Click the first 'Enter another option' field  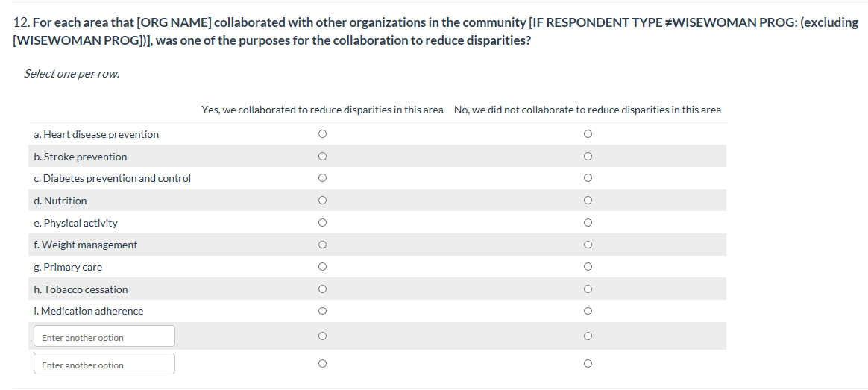[104, 337]
